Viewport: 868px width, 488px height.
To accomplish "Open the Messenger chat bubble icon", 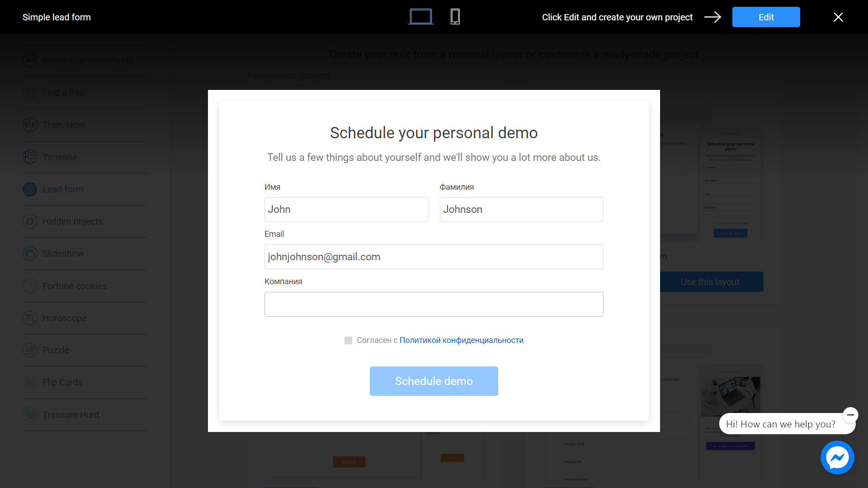I will pyautogui.click(x=837, y=457).
